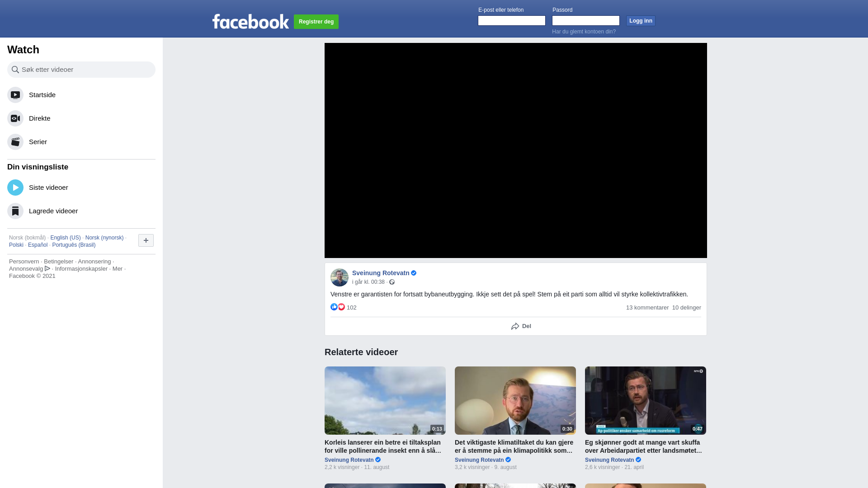Click the post's like reaction icon
868x488 pixels.
pos(334,307)
